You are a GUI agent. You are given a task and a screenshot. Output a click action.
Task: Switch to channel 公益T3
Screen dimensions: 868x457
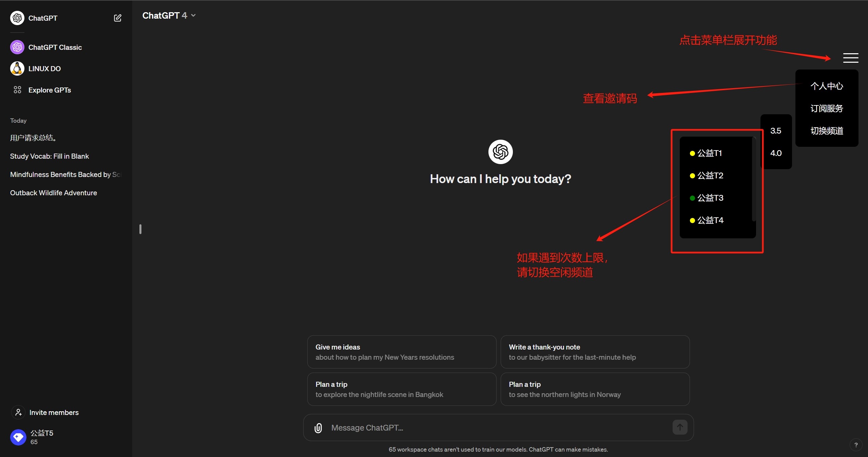tap(707, 198)
